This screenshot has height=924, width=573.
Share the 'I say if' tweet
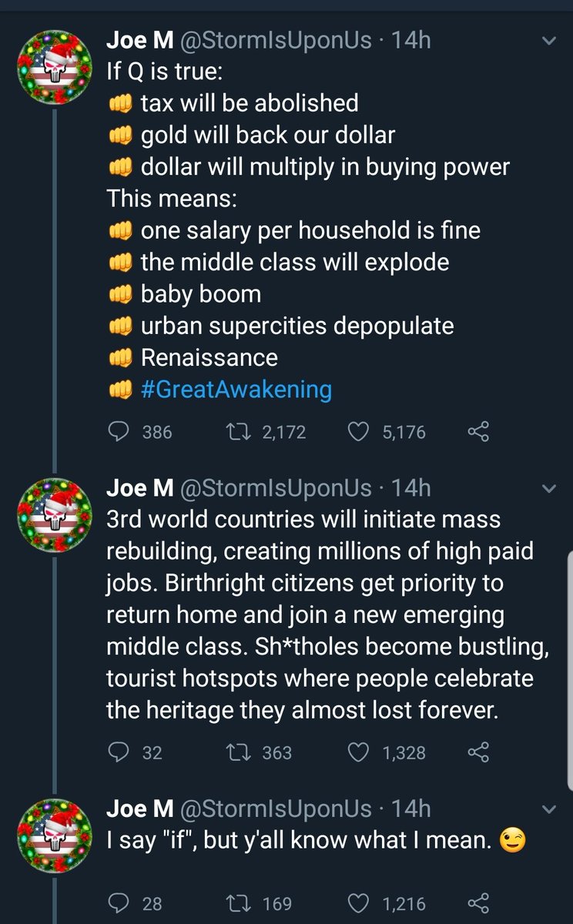click(x=478, y=902)
